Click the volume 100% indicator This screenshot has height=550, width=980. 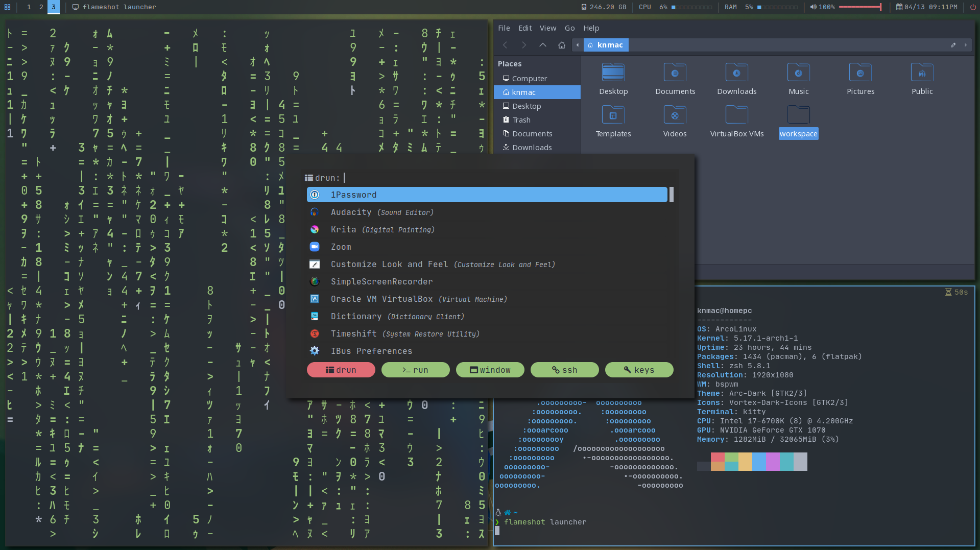click(x=822, y=7)
